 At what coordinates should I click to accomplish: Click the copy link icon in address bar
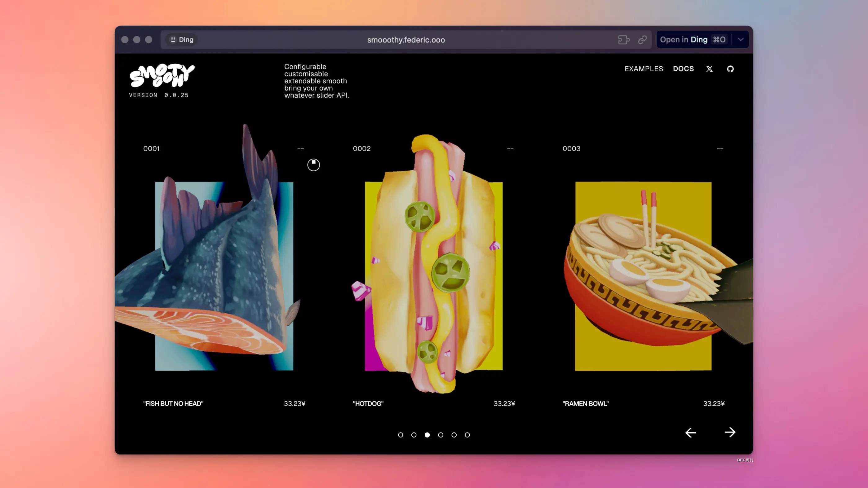pyautogui.click(x=642, y=40)
